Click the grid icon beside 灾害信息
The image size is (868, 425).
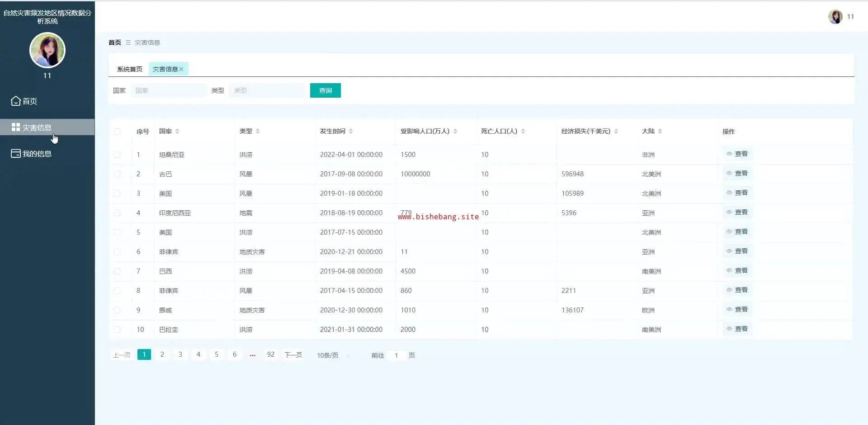16,127
